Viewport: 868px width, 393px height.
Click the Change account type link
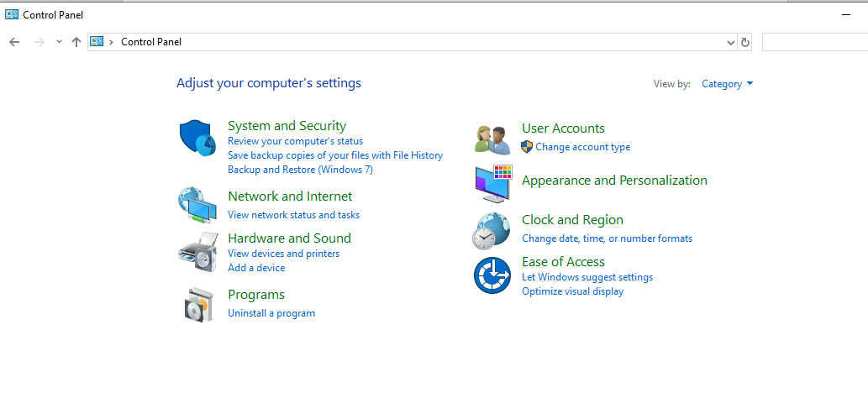[x=582, y=147]
